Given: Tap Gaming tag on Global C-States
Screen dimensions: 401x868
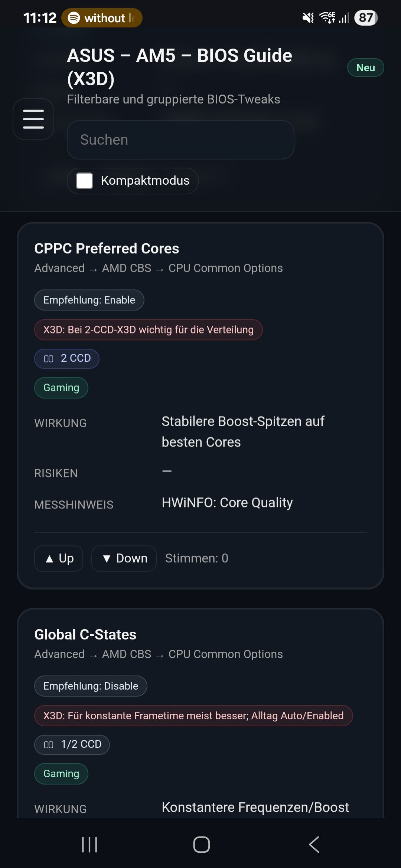Looking at the screenshot, I should tap(61, 773).
